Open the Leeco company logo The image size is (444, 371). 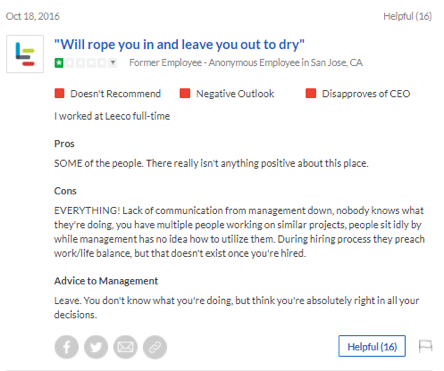[x=25, y=54]
